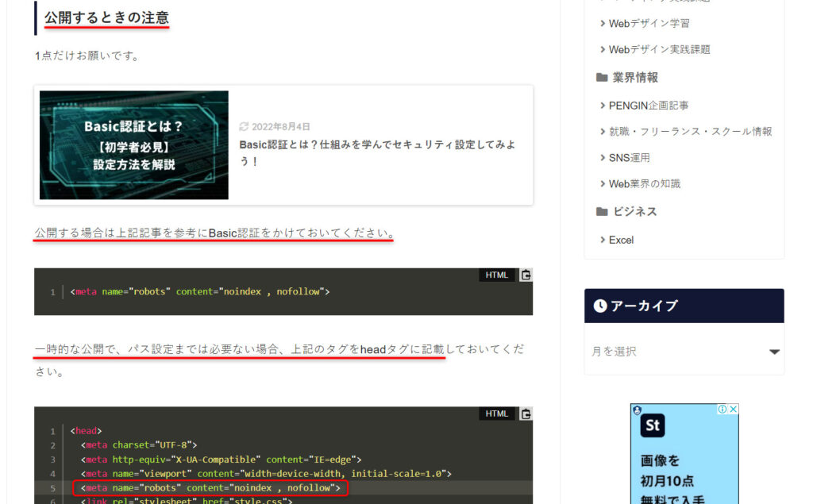813x504 pixels.
Task: Open the Webデザイン実践課題 category
Action: 660,50
